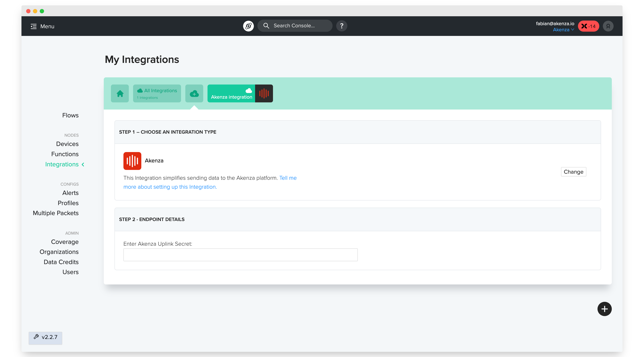Go to Flows in sidebar
This screenshot has width=644, height=357.
(70, 115)
